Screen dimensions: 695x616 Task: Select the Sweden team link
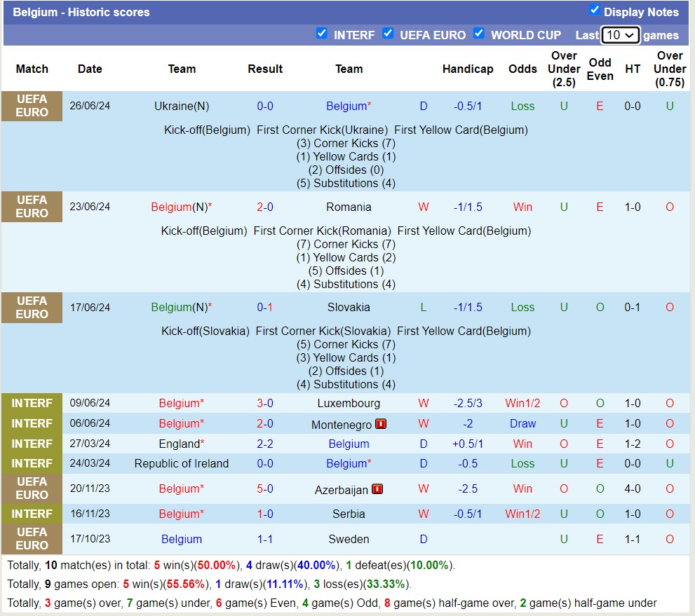coord(349,540)
